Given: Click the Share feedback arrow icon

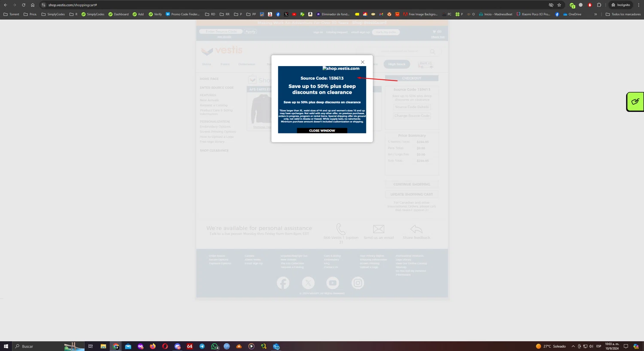Looking at the screenshot, I should 416,229.
